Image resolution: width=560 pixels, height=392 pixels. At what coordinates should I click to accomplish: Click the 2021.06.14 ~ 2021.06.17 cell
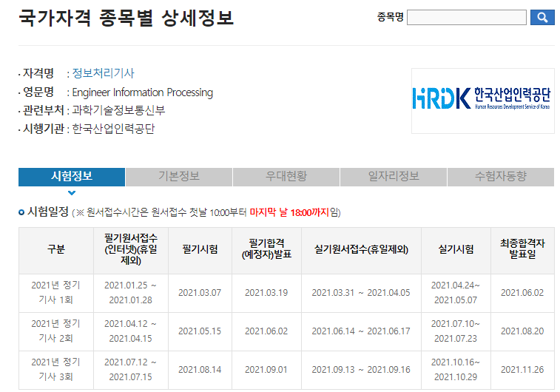[x=361, y=331]
